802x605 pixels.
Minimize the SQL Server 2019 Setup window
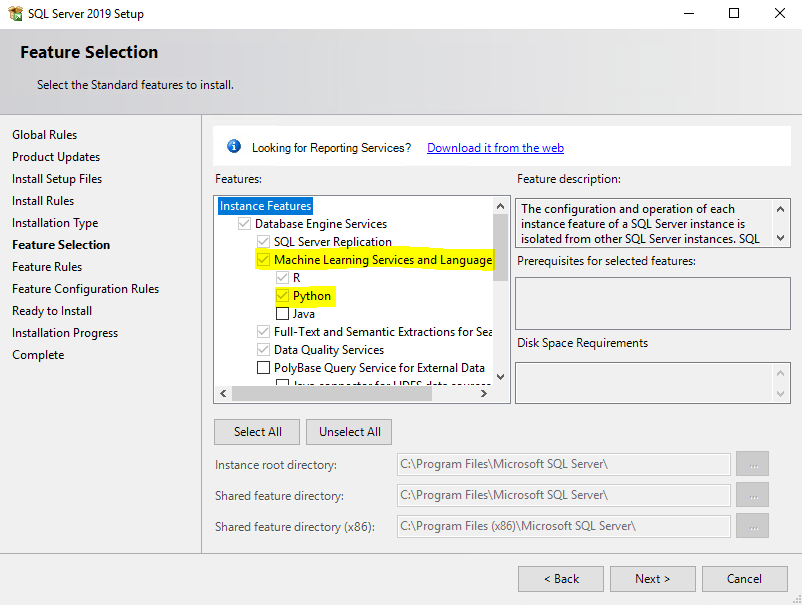click(689, 13)
